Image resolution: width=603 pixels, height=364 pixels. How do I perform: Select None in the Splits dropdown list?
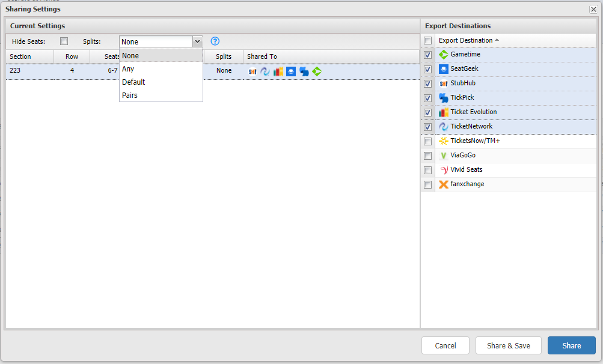[161, 56]
